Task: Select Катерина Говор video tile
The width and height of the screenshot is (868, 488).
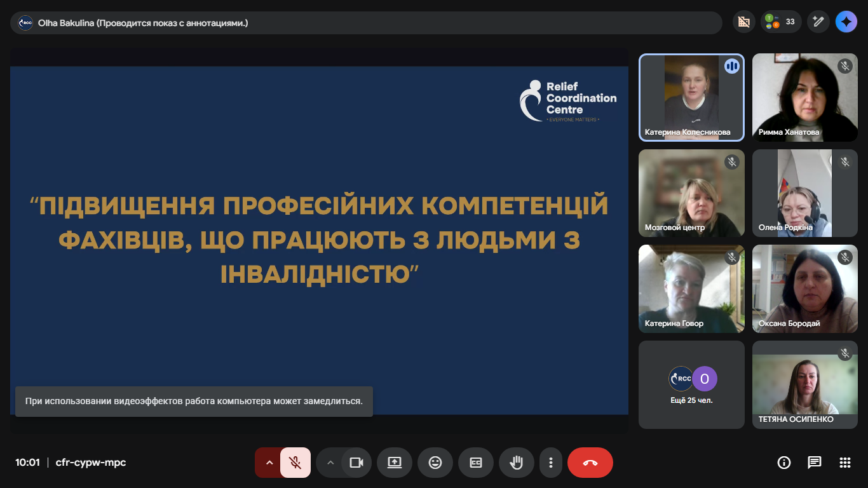Action: tap(691, 288)
